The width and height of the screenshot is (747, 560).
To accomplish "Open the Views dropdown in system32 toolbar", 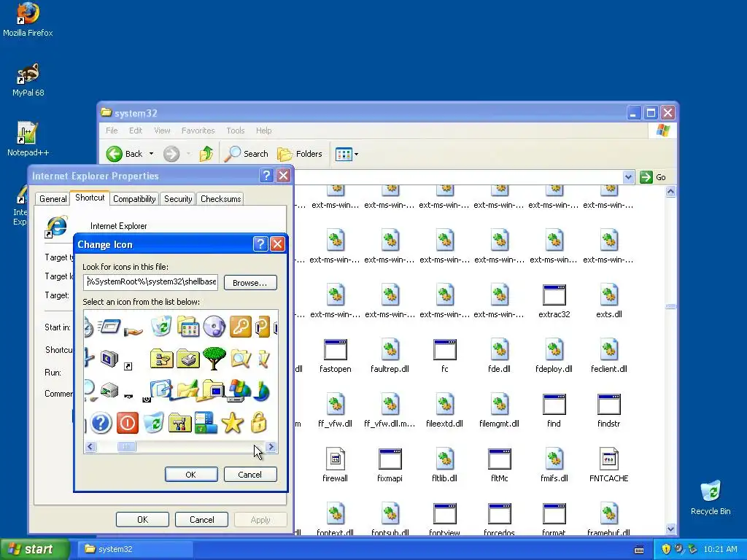I will point(347,154).
